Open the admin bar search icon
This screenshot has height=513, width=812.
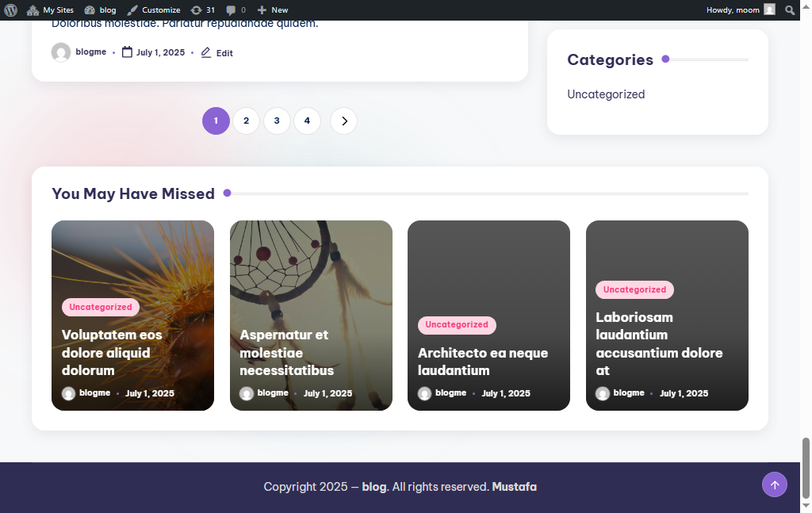pos(790,10)
